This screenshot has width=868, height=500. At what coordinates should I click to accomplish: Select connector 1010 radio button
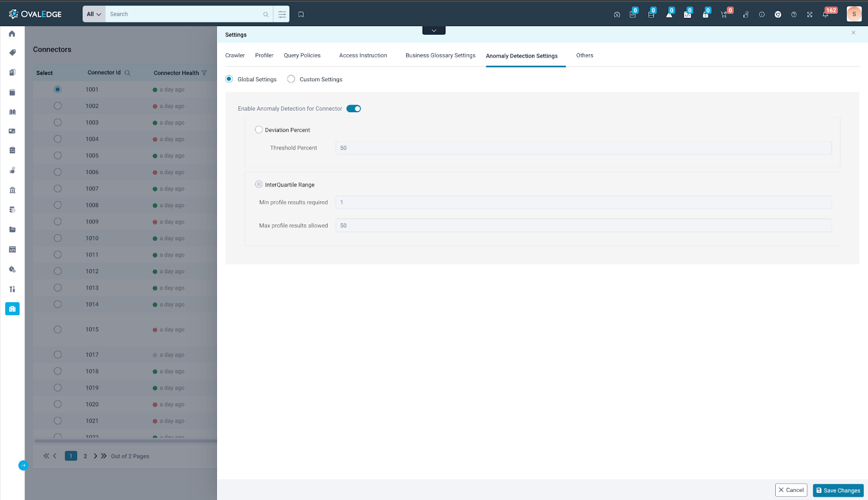click(58, 238)
